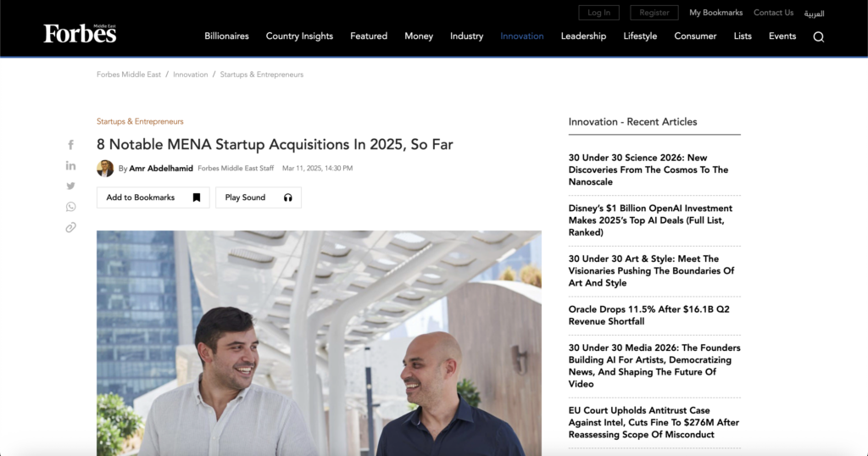Screen dimensions: 868x456
Task: Share article on Twitter
Action: pyautogui.click(x=71, y=186)
